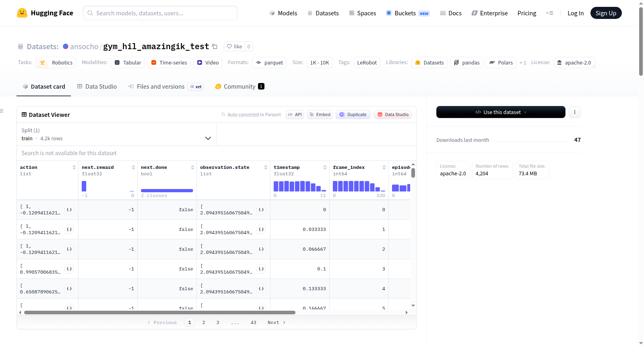Open the Polars library tag
Screen dimensions: 644x347
click(x=501, y=62)
